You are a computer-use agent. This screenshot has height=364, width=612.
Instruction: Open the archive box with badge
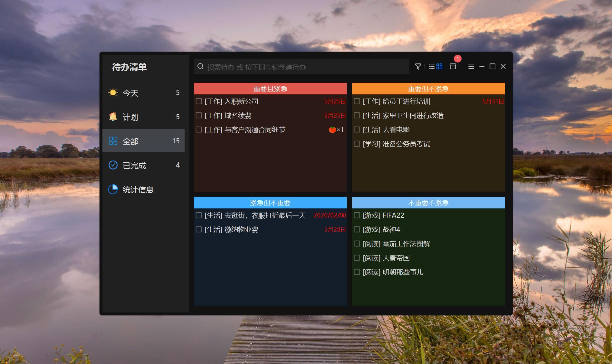(x=453, y=66)
